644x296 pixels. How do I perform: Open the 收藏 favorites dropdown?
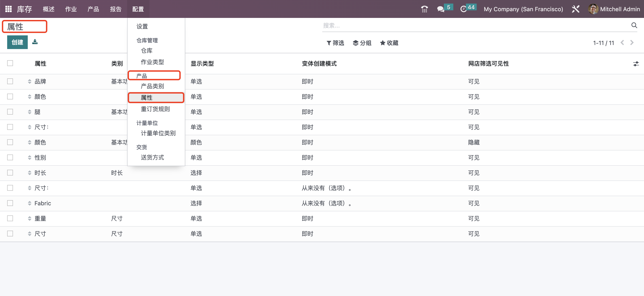coord(389,43)
